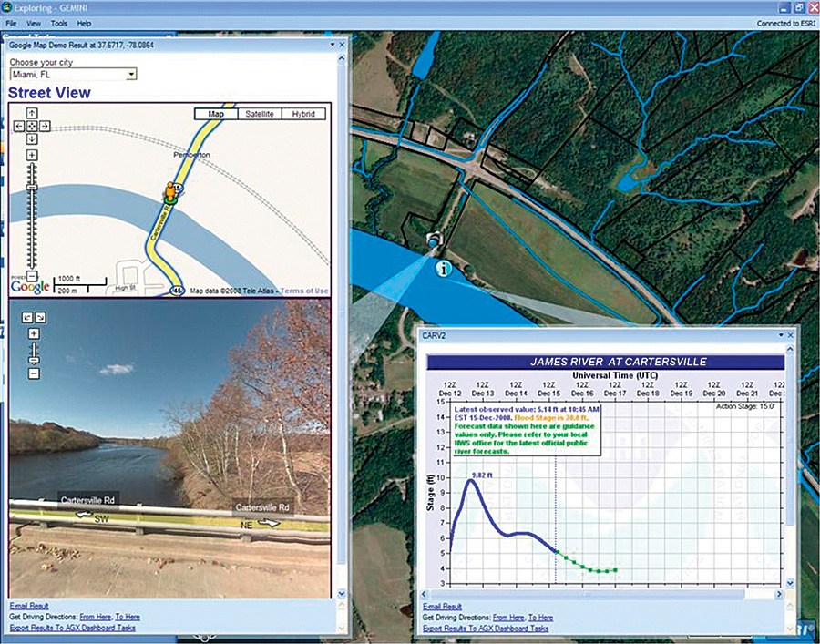This screenshot has width=820, height=644.
Task: Open the Help menu
Action: pyautogui.click(x=84, y=24)
